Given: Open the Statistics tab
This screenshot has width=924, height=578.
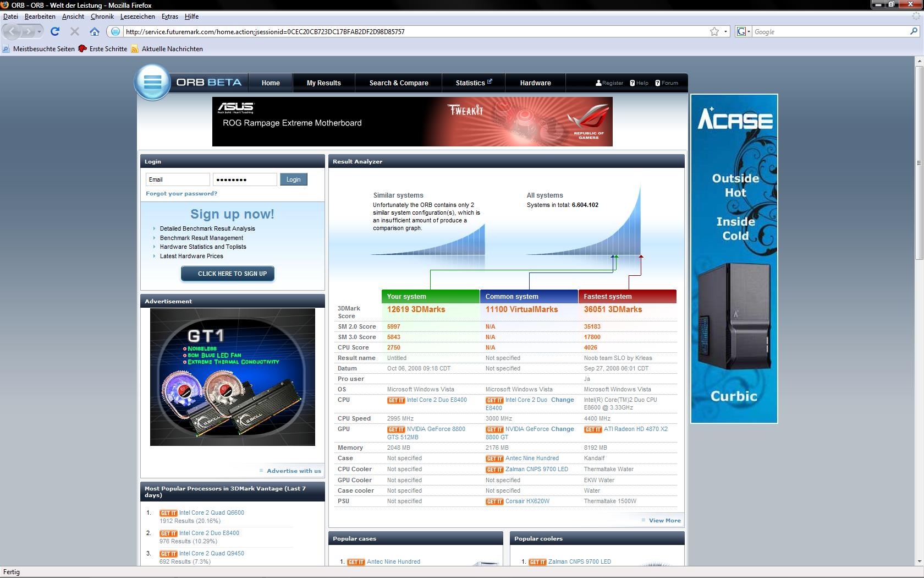Looking at the screenshot, I should tap(474, 83).
